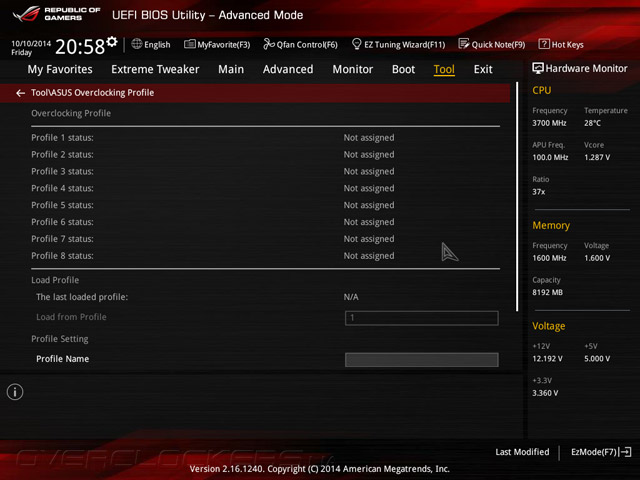This screenshot has width=640, height=480.
Task: Click the 1.287 V Vcore value
Action: click(x=597, y=157)
